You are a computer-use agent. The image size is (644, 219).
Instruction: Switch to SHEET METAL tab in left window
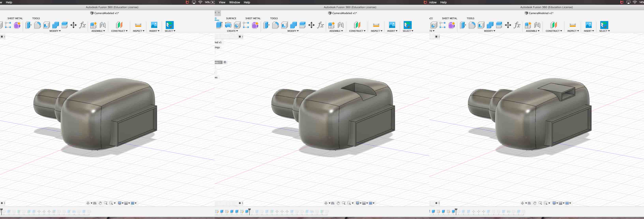pos(15,18)
